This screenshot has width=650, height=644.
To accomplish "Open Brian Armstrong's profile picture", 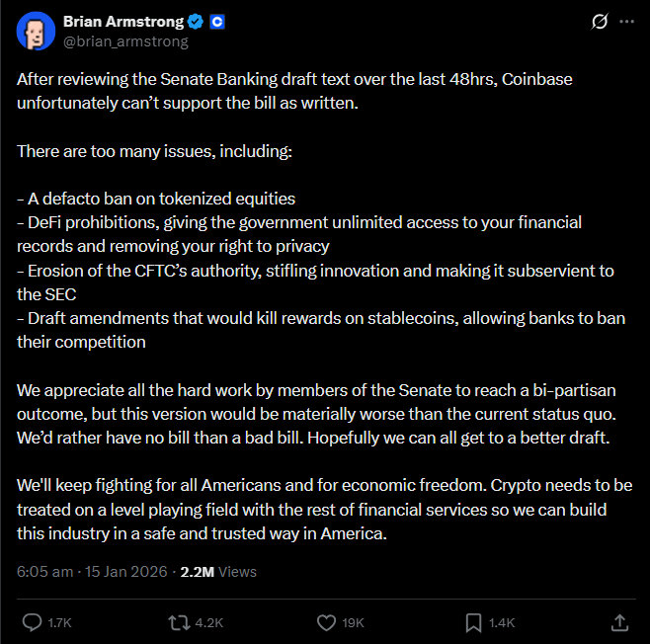I will pos(37,31).
